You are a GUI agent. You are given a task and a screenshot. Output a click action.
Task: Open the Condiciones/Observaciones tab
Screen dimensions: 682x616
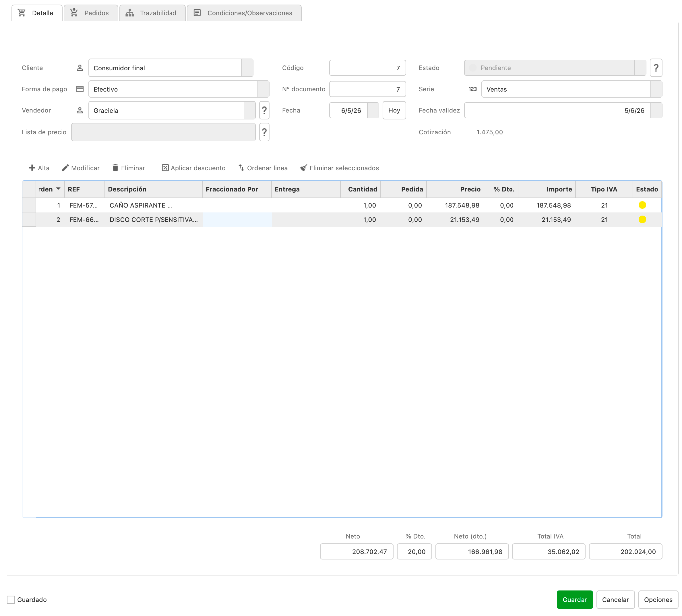(x=244, y=13)
